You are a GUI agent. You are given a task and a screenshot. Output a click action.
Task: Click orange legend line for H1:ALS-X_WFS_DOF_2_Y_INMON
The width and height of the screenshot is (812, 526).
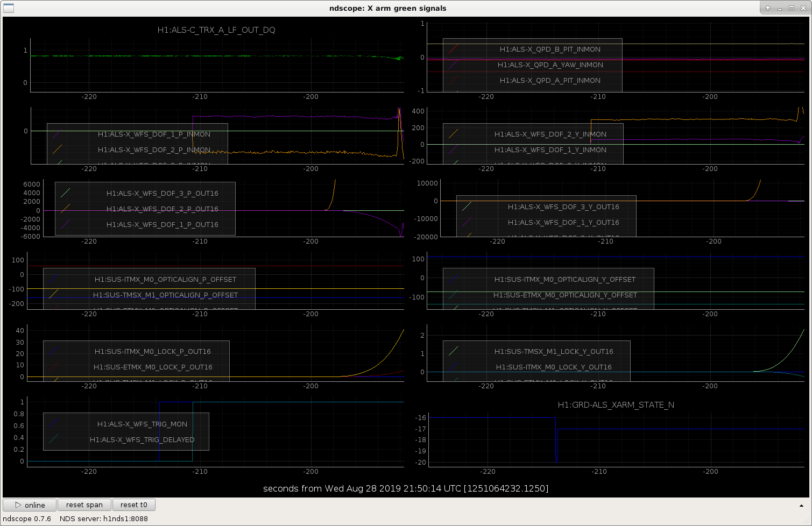(454, 134)
